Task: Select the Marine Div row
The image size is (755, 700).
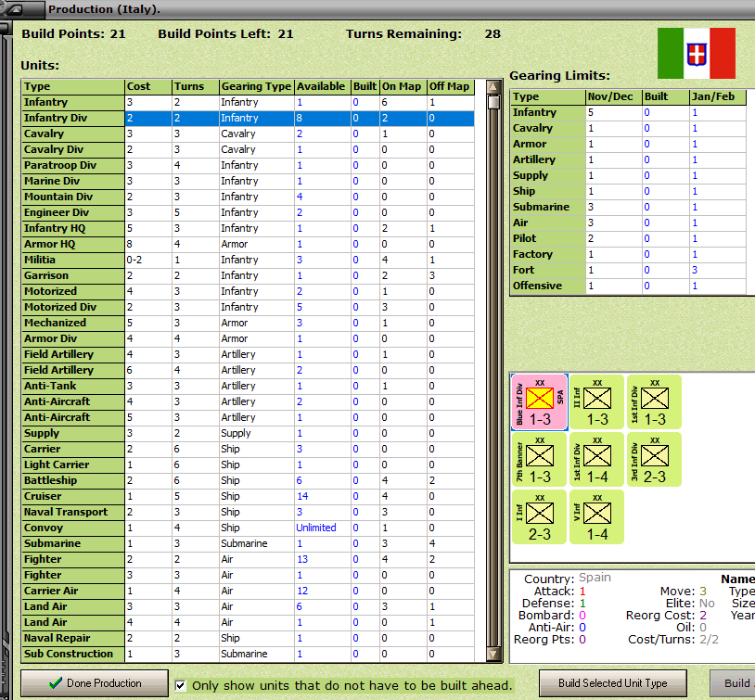Action: [249, 181]
